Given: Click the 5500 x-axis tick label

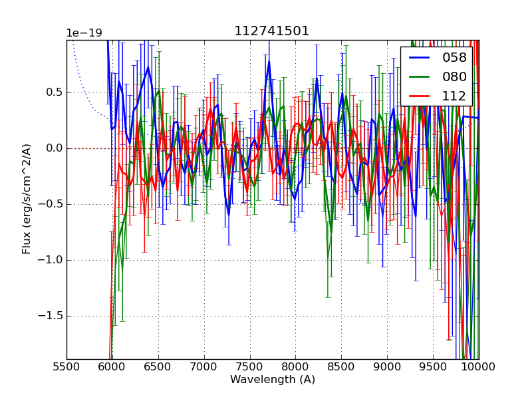Looking at the screenshot, I should click(x=66, y=367).
